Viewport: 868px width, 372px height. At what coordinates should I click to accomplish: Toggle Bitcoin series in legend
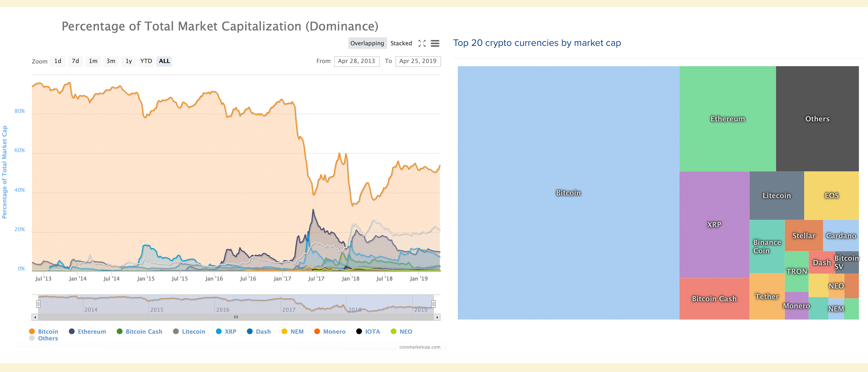click(x=44, y=331)
